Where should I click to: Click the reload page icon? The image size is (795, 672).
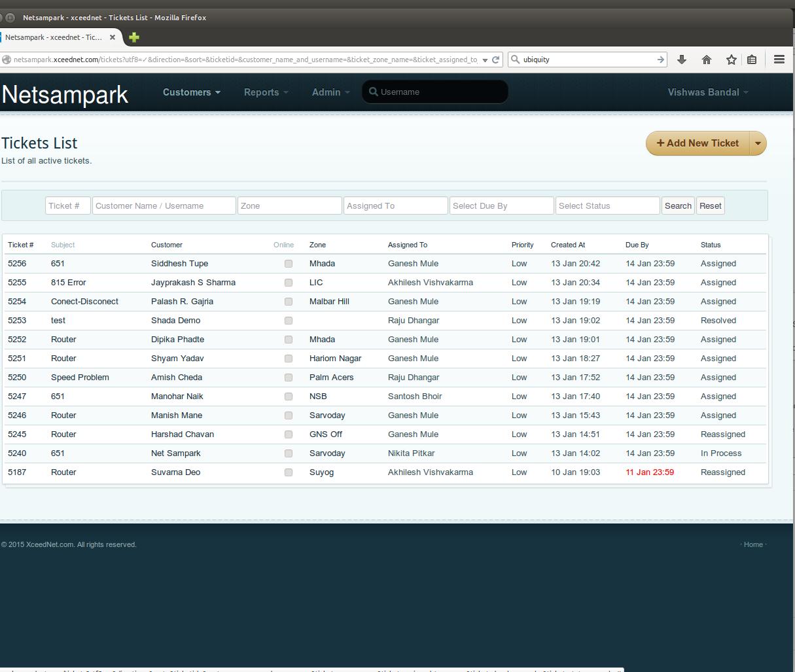pyautogui.click(x=496, y=60)
